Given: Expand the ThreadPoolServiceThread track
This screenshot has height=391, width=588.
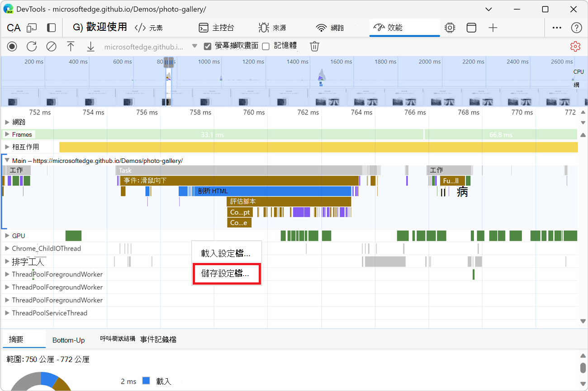Looking at the screenshot, I should click(x=7, y=313).
